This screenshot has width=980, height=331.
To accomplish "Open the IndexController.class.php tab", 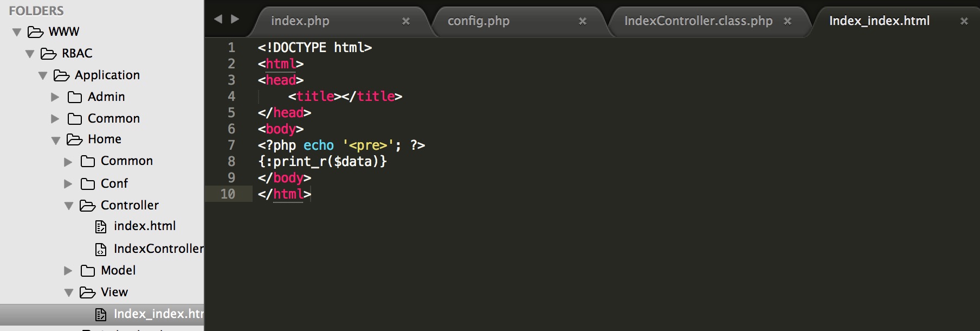I will (x=698, y=21).
